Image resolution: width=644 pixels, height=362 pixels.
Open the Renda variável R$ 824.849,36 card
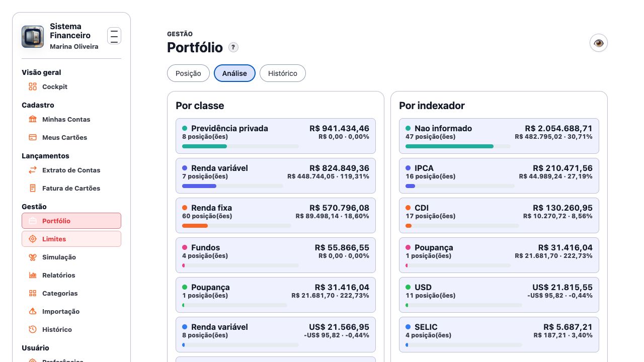(276, 175)
